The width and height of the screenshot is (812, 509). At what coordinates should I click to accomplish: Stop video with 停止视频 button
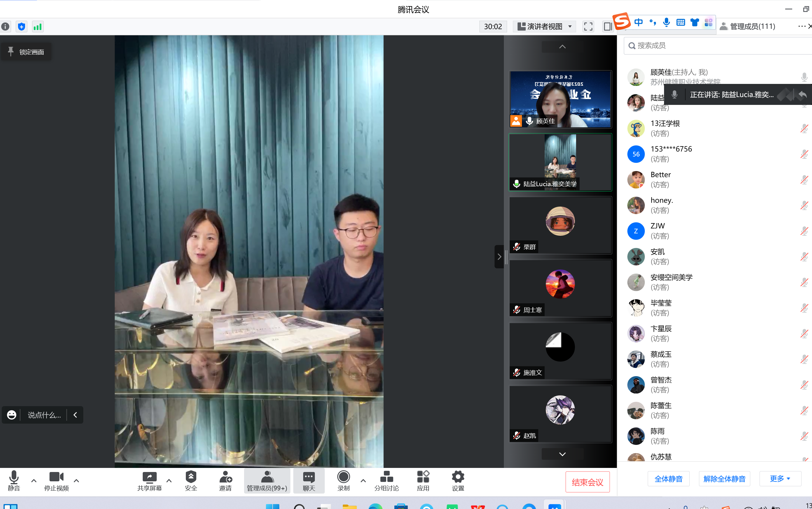tap(56, 480)
